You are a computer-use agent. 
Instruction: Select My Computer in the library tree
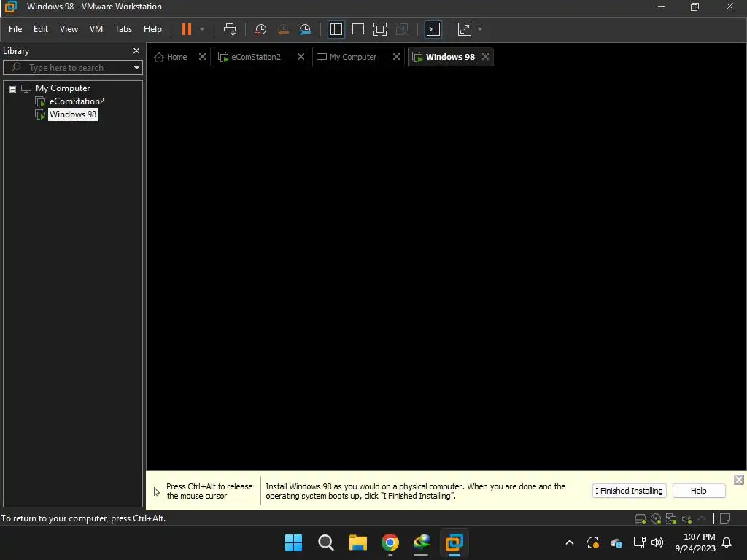(63, 88)
